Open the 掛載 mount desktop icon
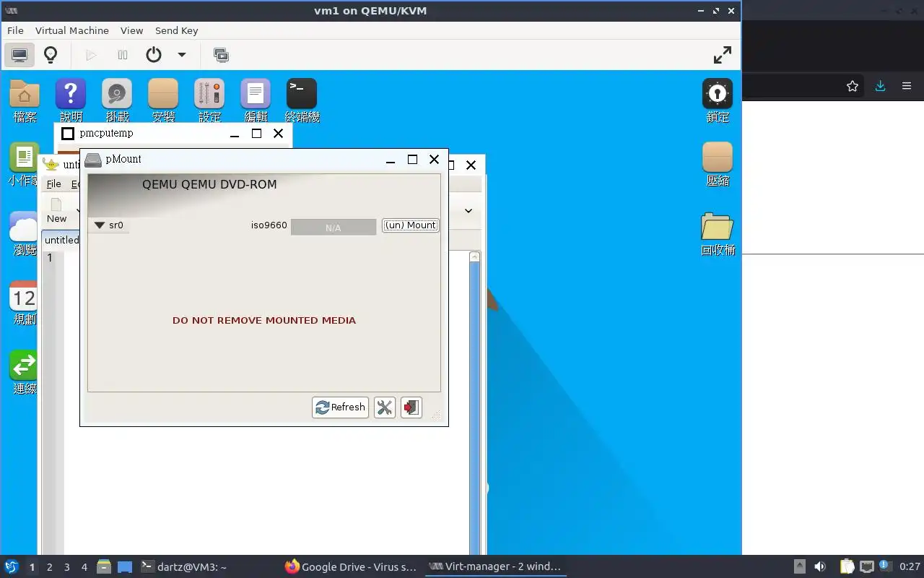 tap(117, 100)
